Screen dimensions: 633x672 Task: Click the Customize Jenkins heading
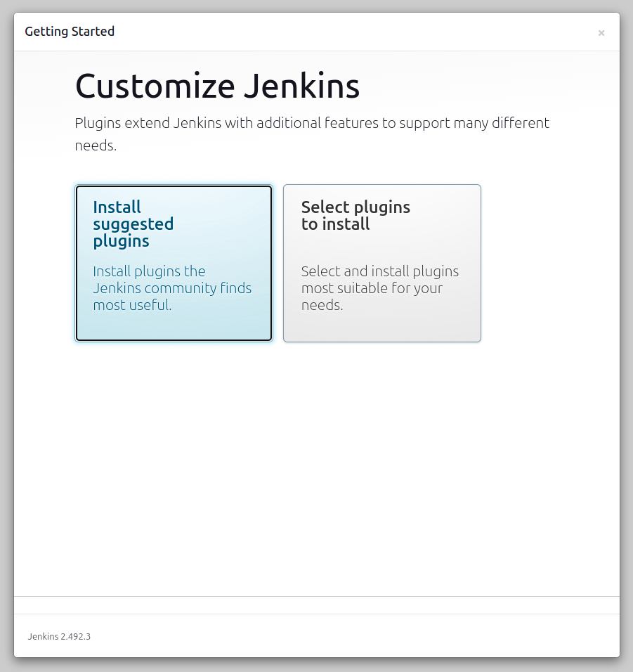217,86
